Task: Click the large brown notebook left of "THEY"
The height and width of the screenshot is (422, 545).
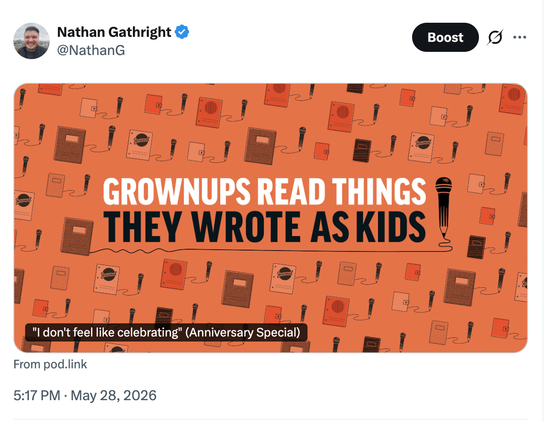Action: coord(77,236)
